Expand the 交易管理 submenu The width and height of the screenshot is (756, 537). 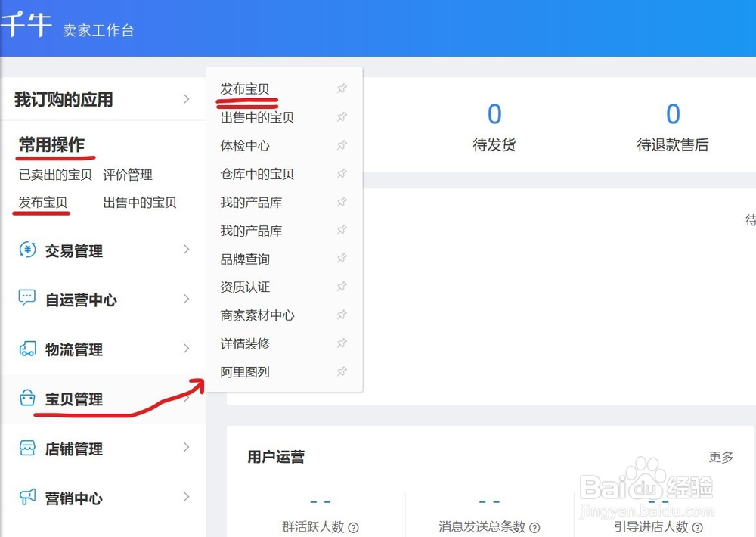point(186,250)
